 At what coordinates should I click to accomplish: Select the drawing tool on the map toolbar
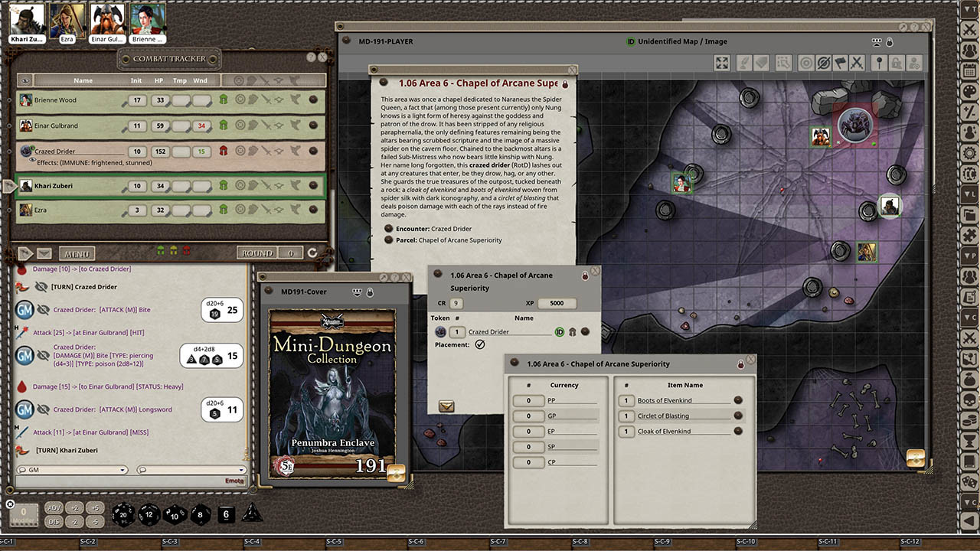(743, 63)
